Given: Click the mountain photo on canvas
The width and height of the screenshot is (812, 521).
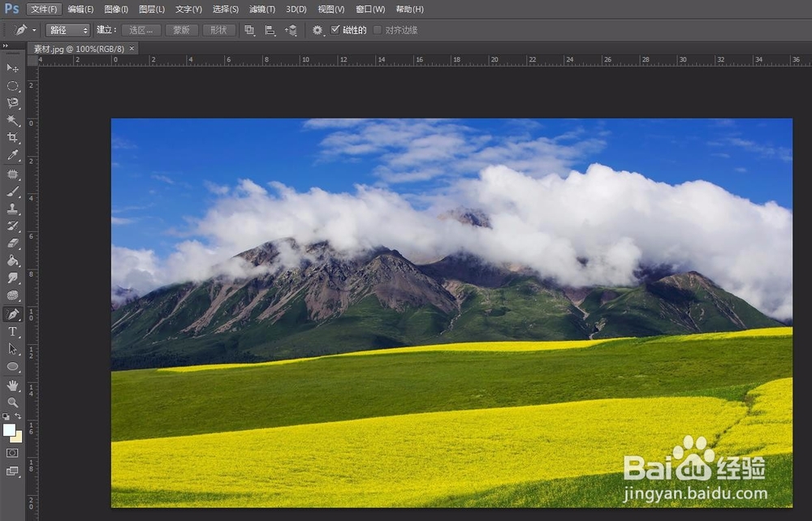Looking at the screenshot, I should [x=451, y=312].
